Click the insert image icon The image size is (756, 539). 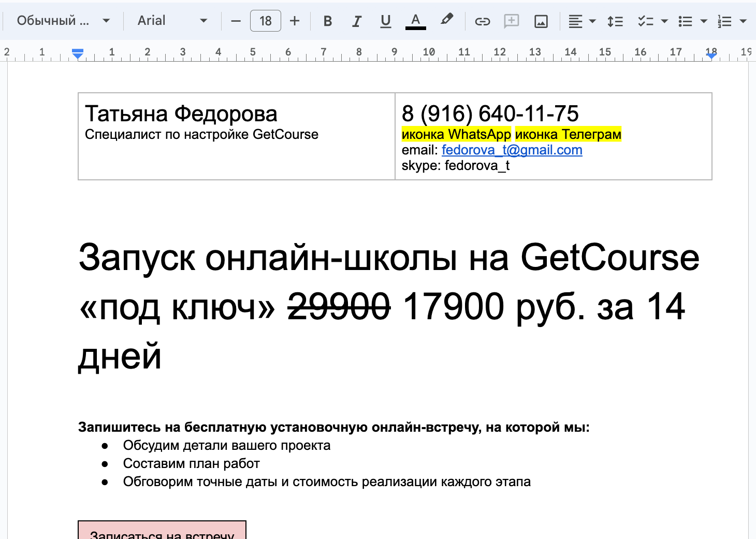tap(541, 21)
